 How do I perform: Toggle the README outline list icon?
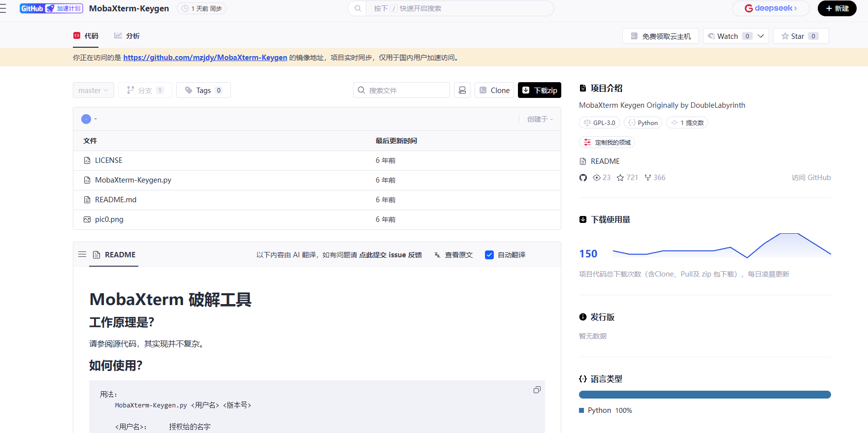click(x=82, y=254)
